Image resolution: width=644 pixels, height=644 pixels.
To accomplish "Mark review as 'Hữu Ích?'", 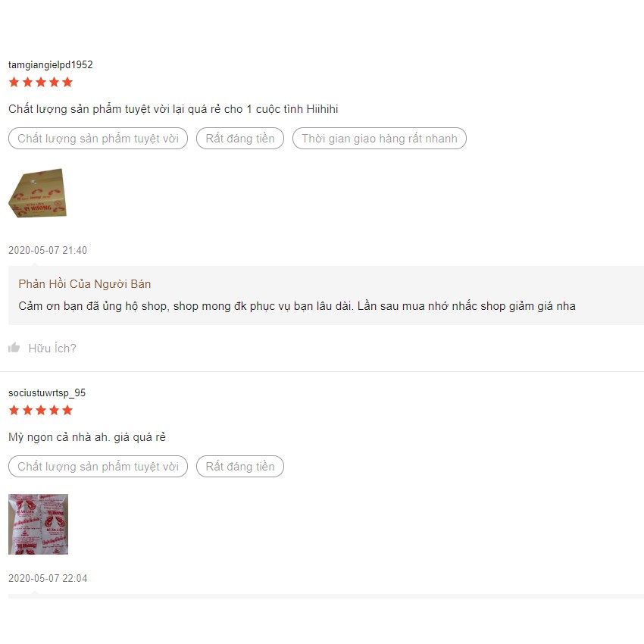I will click(x=52, y=349).
